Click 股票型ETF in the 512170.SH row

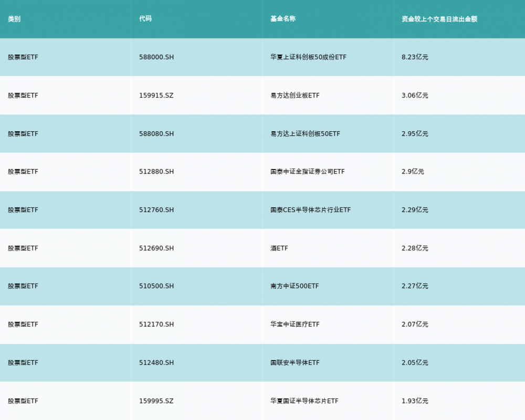tap(23, 324)
